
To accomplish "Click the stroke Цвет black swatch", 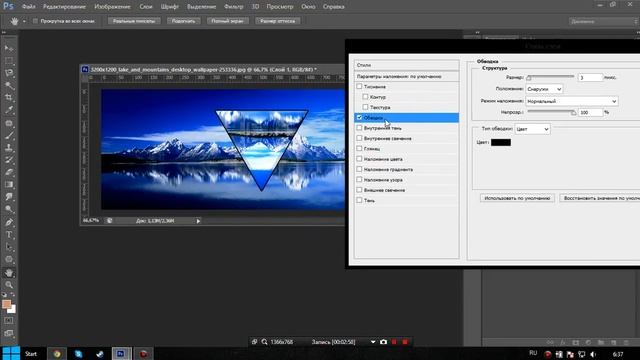I will (x=501, y=142).
